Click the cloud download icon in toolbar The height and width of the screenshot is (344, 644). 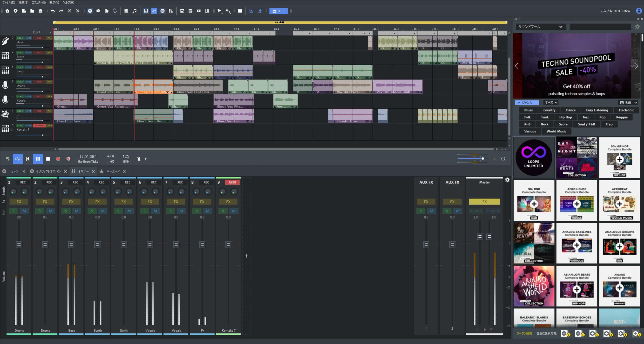click(x=115, y=11)
